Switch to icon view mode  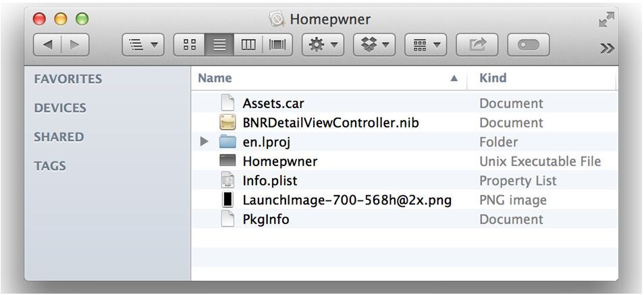click(x=189, y=45)
